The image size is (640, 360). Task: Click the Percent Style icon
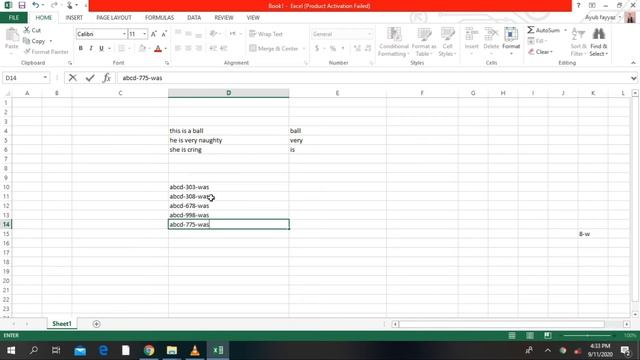333,49
